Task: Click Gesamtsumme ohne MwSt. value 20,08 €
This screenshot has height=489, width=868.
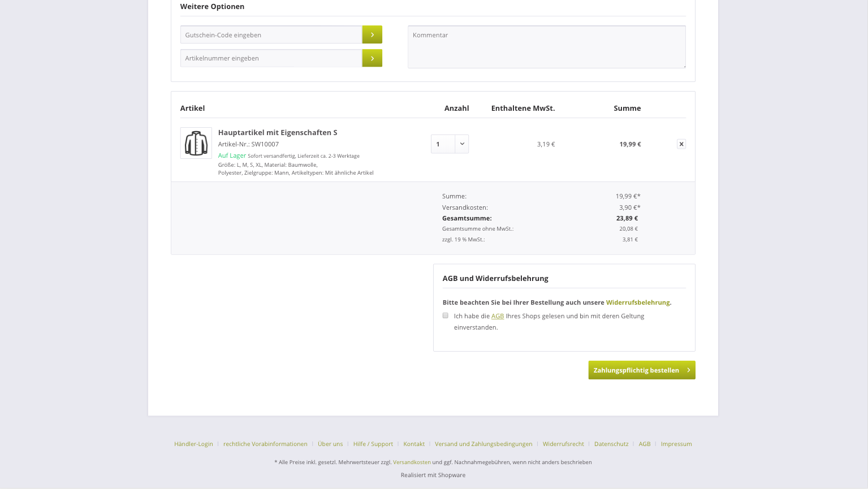Action: tap(628, 229)
